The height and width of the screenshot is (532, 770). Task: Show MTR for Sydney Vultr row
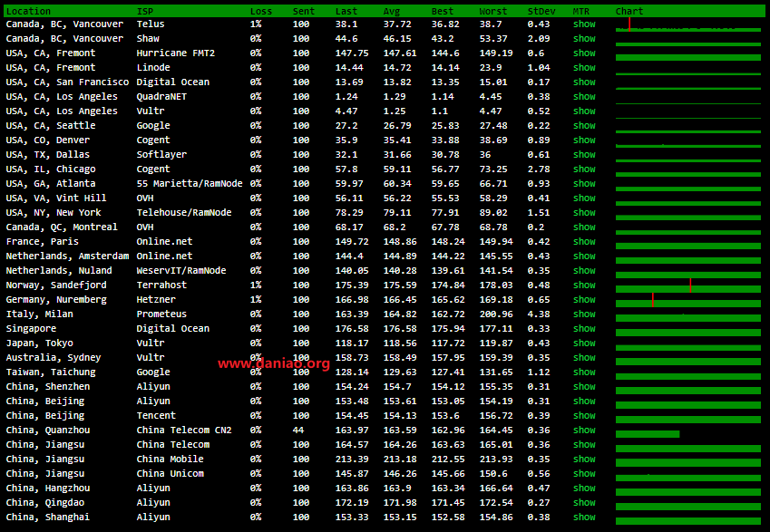point(584,357)
